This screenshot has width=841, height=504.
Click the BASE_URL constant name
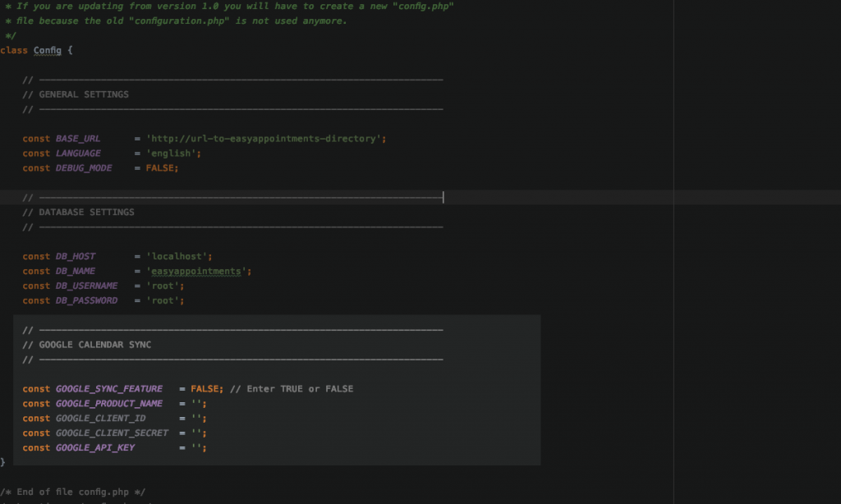pyautogui.click(x=78, y=139)
